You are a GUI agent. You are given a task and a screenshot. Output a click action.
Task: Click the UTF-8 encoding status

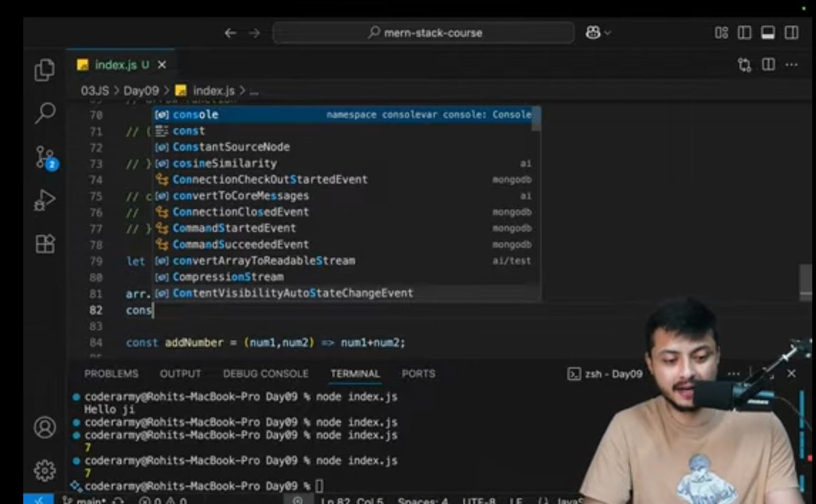[x=478, y=501]
